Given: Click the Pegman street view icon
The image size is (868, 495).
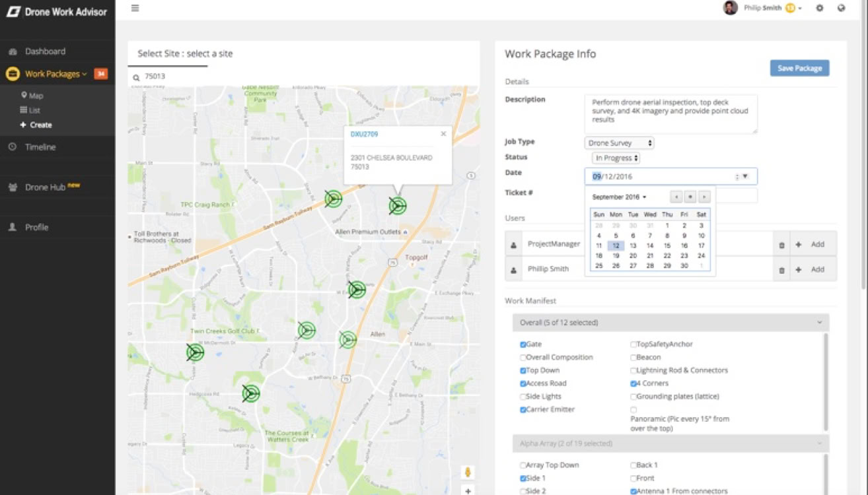Looking at the screenshot, I should tap(468, 472).
